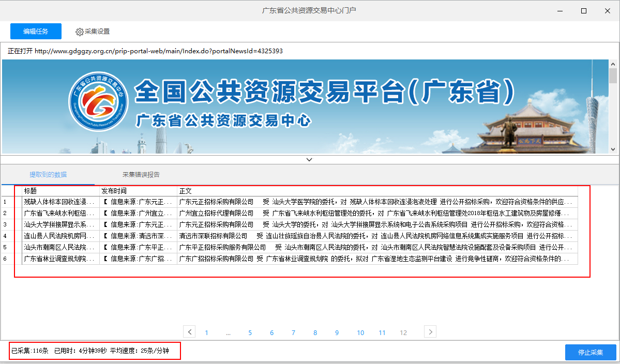Select current page 12 in pagination

click(x=403, y=333)
